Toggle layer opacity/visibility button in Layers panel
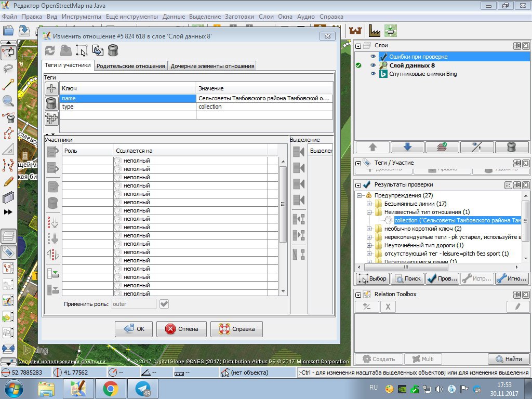The width and height of the screenshot is (532, 399). [x=477, y=147]
